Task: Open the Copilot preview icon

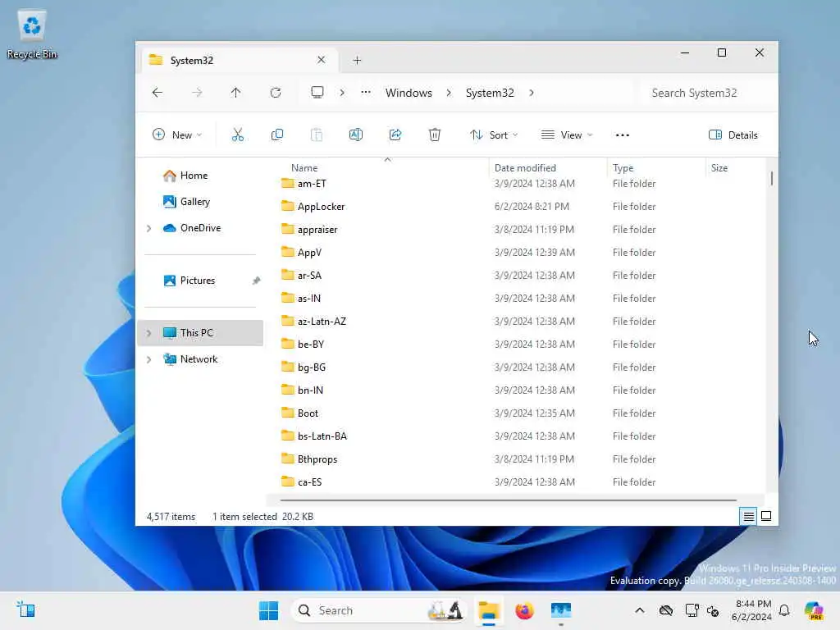Action: pos(814,610)
